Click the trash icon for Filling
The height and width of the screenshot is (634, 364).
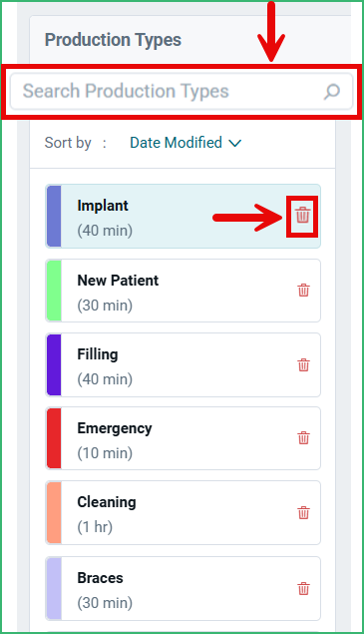(303, 364)
